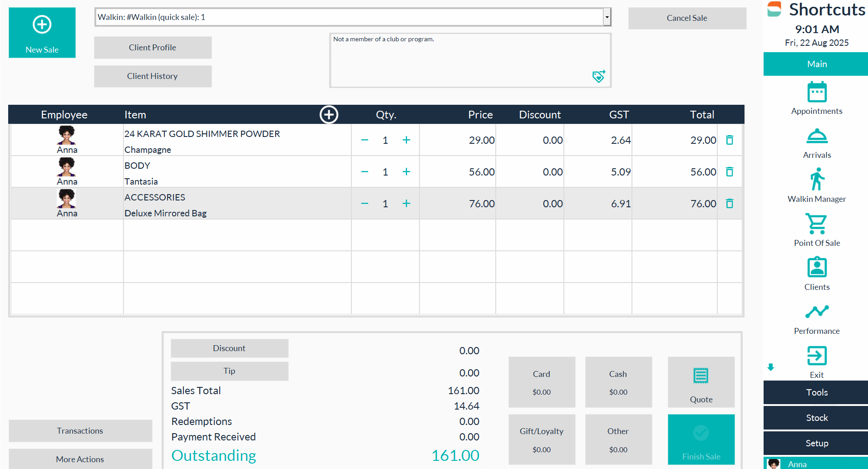Image resolution: width=868 pixels, height=469 pixels.
Task: Click the discount value on ACCESSORIES row
Action: [552, 204]
